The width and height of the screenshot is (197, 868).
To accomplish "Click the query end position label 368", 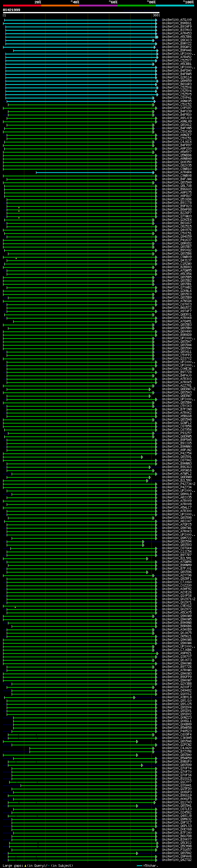I will (x=155, y=15).
